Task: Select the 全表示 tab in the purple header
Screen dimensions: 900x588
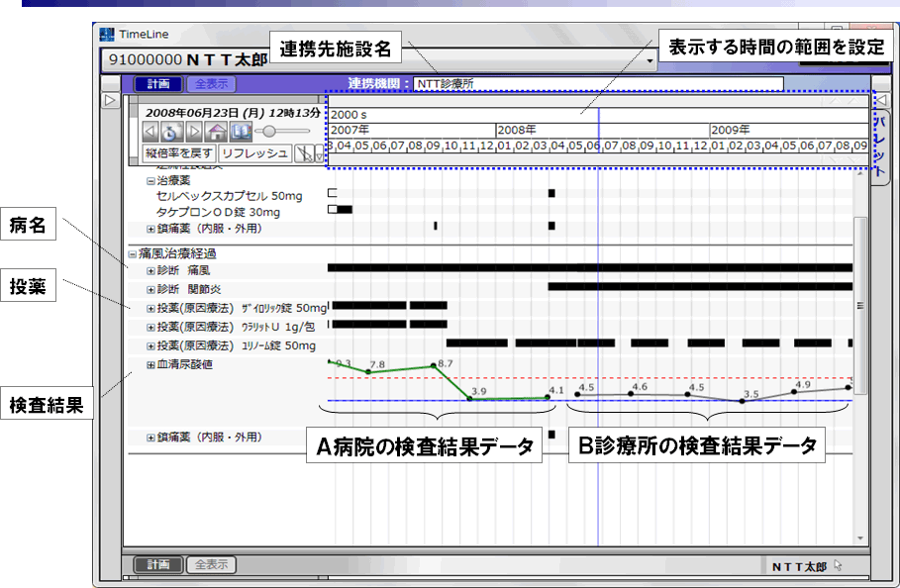Action: click(x=211, y=84)
